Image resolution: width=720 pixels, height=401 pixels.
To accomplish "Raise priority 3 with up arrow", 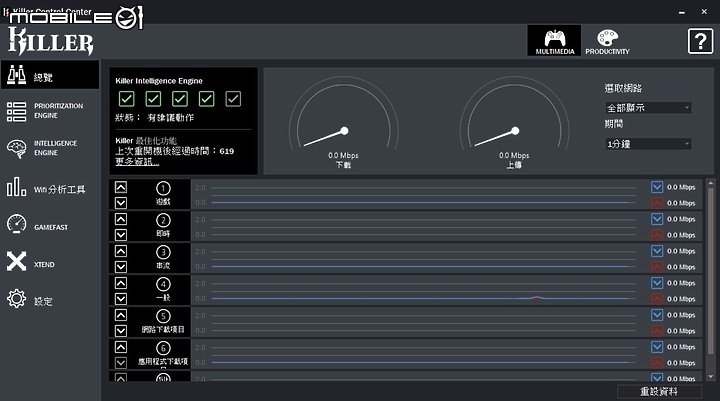I will (121, 251).
